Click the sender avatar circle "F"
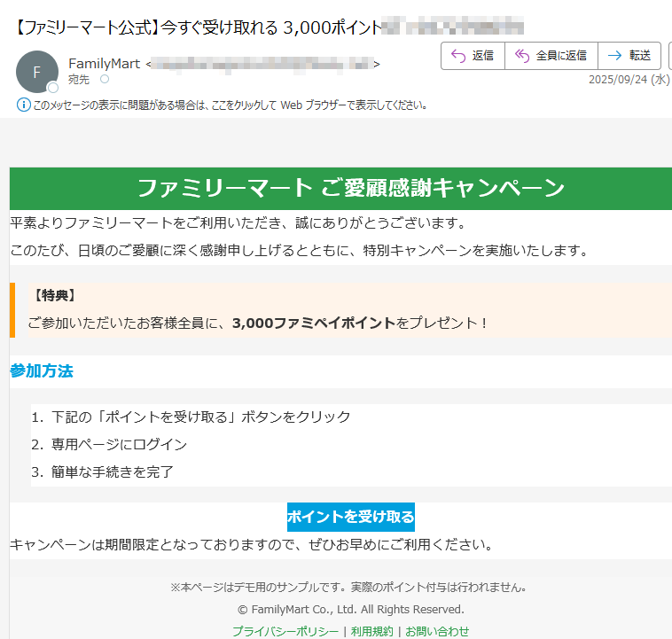 37,72
